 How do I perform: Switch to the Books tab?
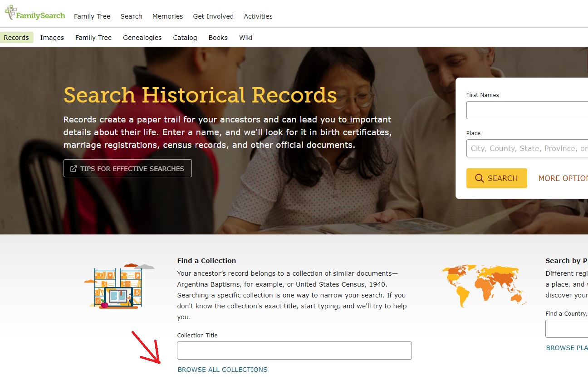click(218, 38)
